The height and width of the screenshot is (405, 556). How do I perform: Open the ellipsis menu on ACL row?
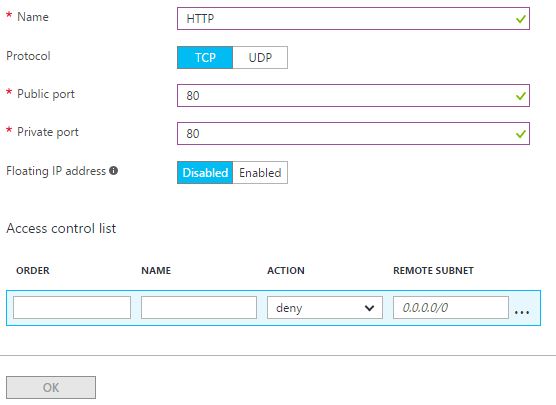point(522,312)
